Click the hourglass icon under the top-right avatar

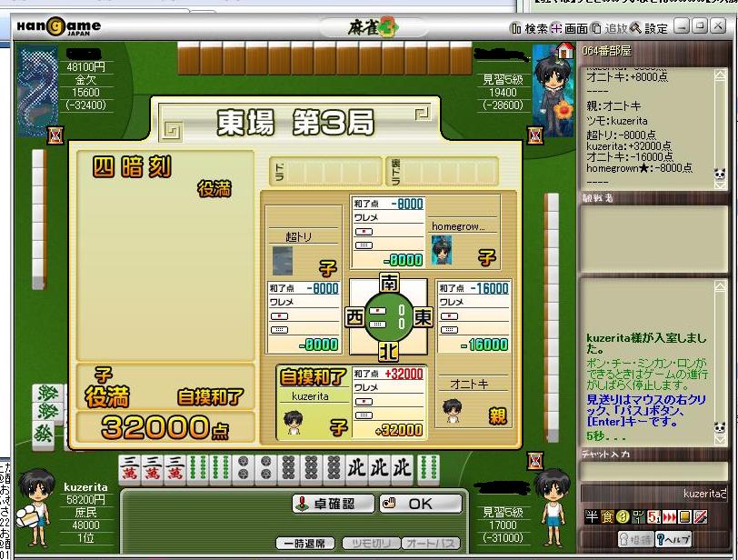[x=535, y=135]
